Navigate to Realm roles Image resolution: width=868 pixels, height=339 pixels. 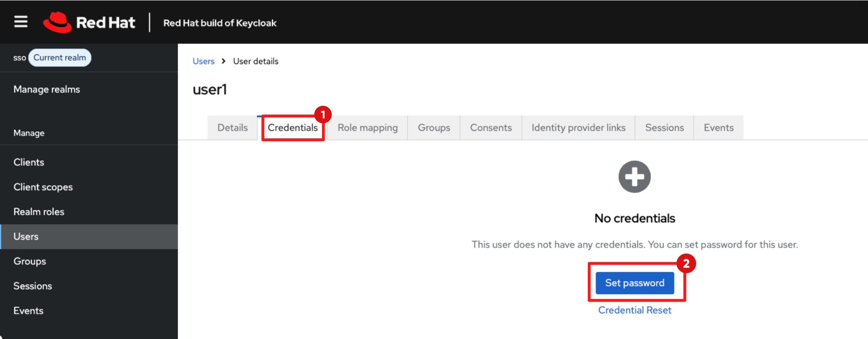pyautogui.click(x=39, y=211)
